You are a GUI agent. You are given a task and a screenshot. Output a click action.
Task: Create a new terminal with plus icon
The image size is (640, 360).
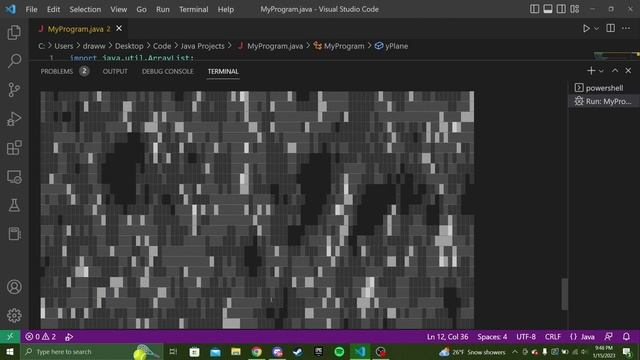591,71
